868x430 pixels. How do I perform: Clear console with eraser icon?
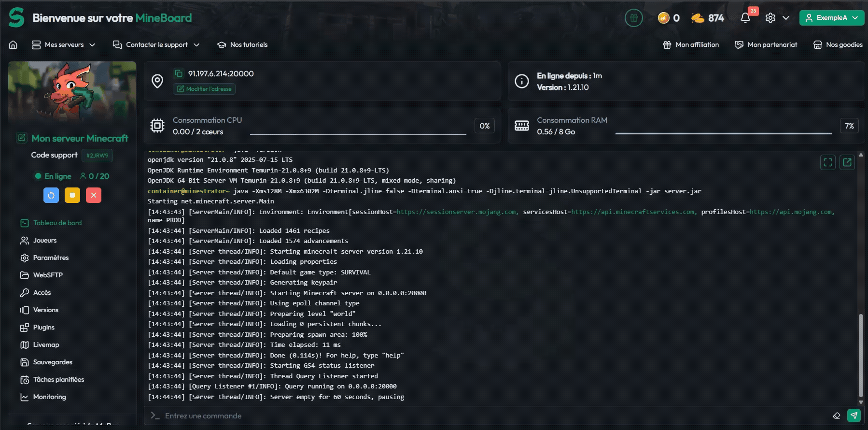pyautogui.click(x=837, y=416)
